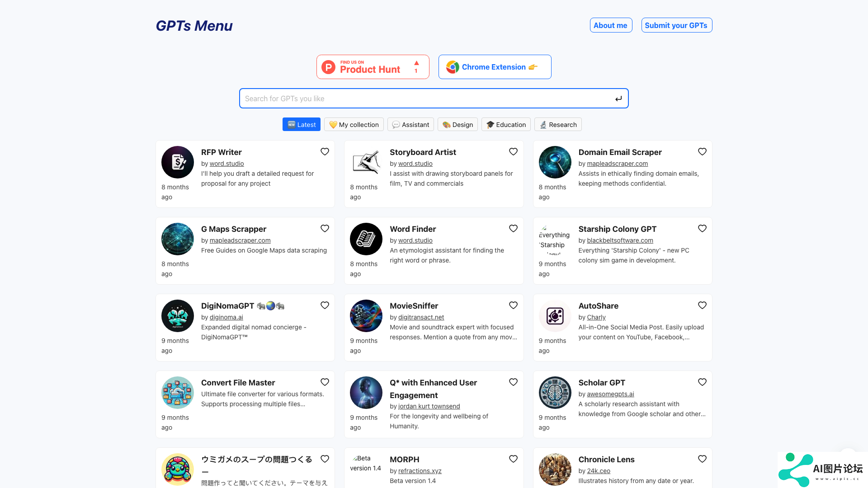Open the G Maps Scrapper globe icon

[178, 239]
